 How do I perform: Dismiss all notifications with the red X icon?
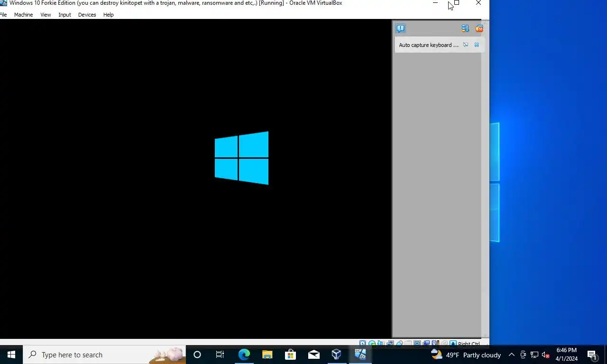coord(479,28)
